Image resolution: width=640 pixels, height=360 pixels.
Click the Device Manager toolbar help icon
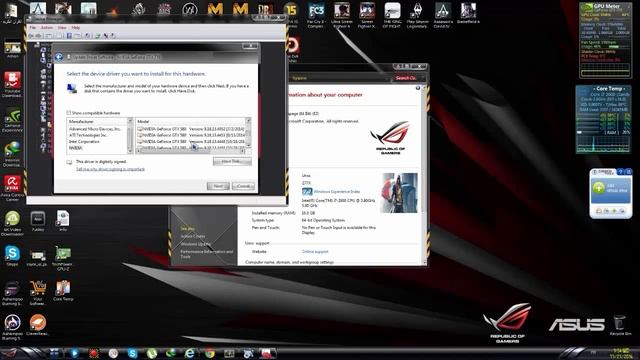69,36
